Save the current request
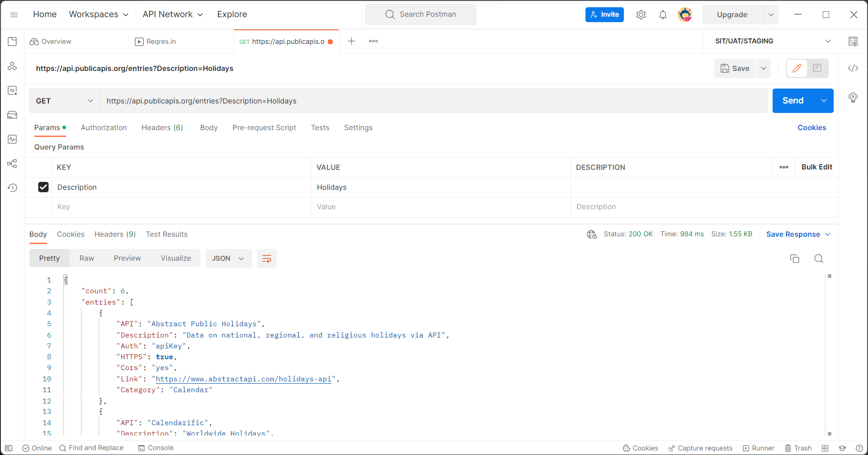The height and width of the screenshot is (455, 868). click(735, 68)
